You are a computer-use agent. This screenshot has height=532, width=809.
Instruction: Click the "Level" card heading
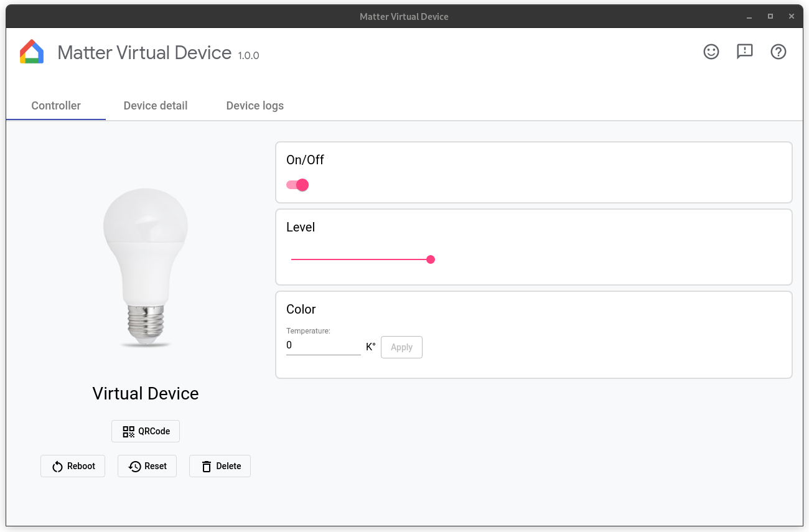(301, 227)
